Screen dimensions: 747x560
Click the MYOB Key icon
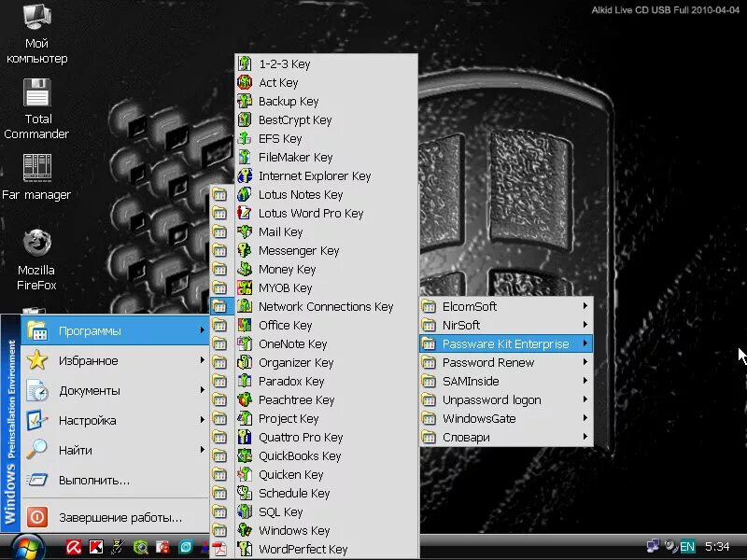245,287
